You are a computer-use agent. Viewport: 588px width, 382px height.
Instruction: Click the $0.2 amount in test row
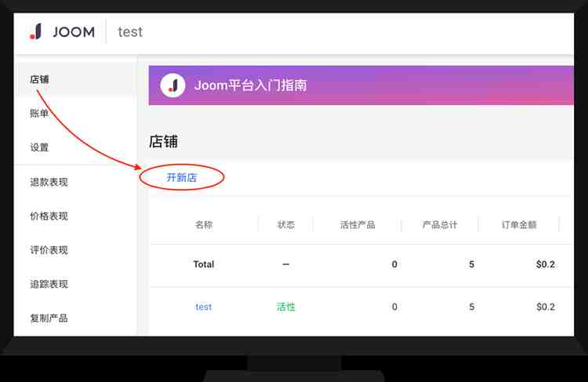[546, 307]
